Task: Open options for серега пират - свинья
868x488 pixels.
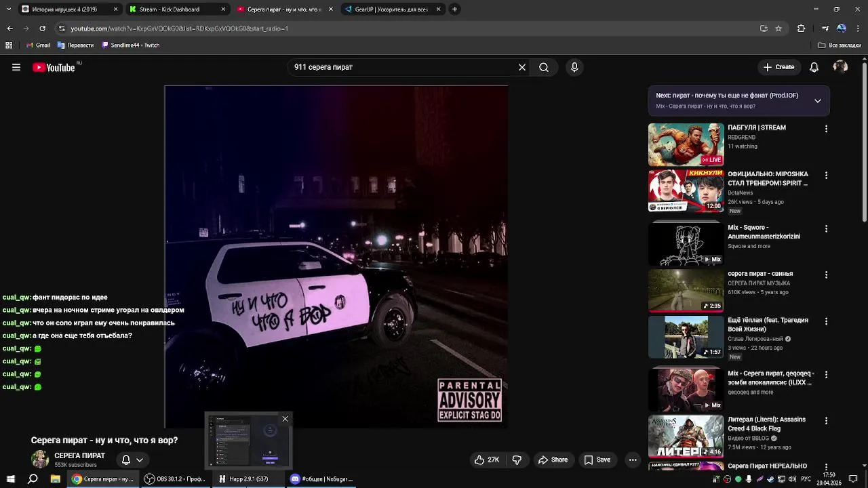Action: pos(826,275)
